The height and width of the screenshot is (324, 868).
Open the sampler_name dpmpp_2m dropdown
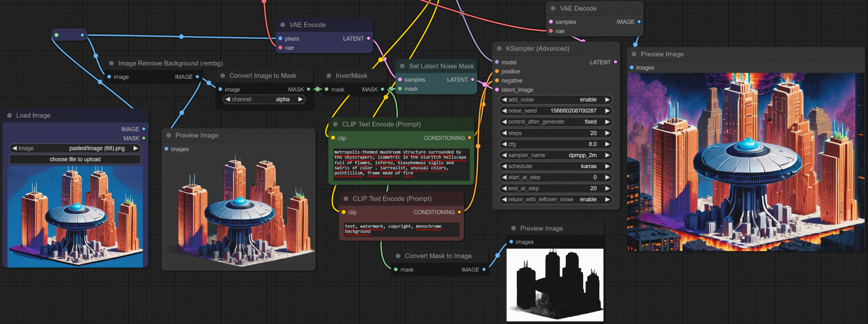coord(556,155)
